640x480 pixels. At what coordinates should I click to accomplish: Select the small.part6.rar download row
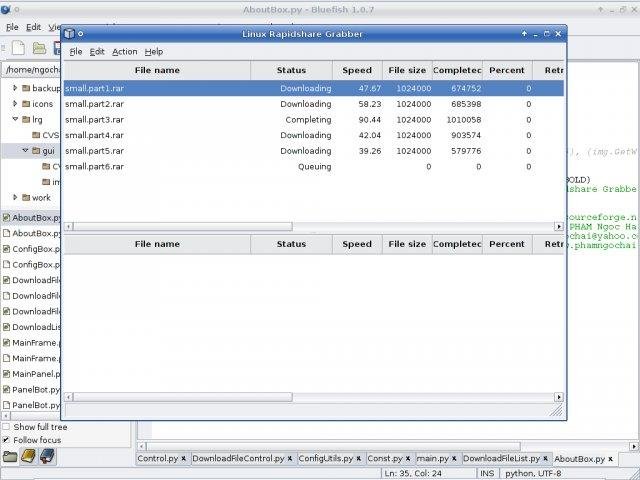[x=313, y=167]
